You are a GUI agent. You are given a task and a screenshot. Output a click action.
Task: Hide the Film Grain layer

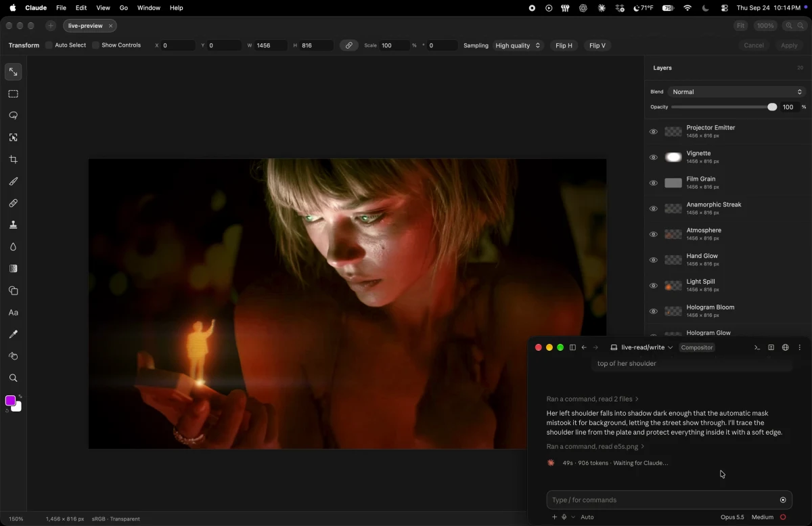coord(654,183)
